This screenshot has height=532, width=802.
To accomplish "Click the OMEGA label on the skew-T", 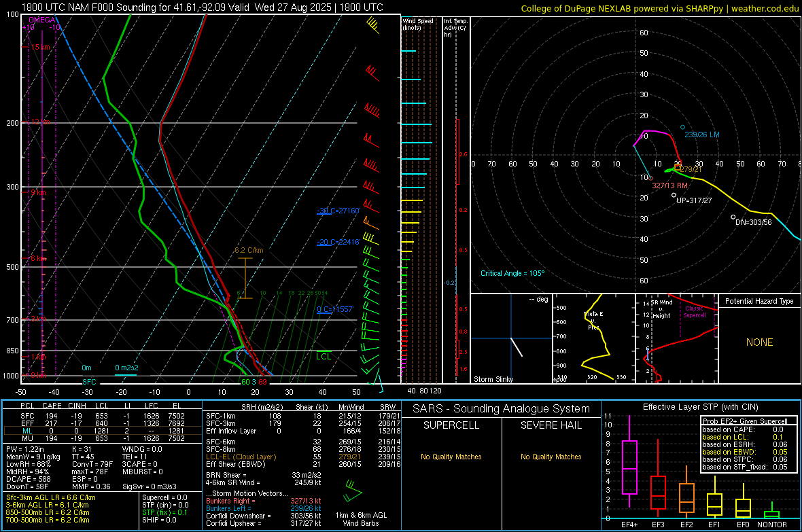I will click(42, 20).
